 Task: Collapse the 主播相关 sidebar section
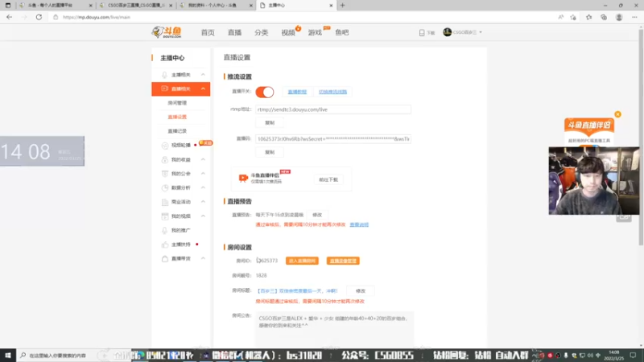tap(203, 75)
